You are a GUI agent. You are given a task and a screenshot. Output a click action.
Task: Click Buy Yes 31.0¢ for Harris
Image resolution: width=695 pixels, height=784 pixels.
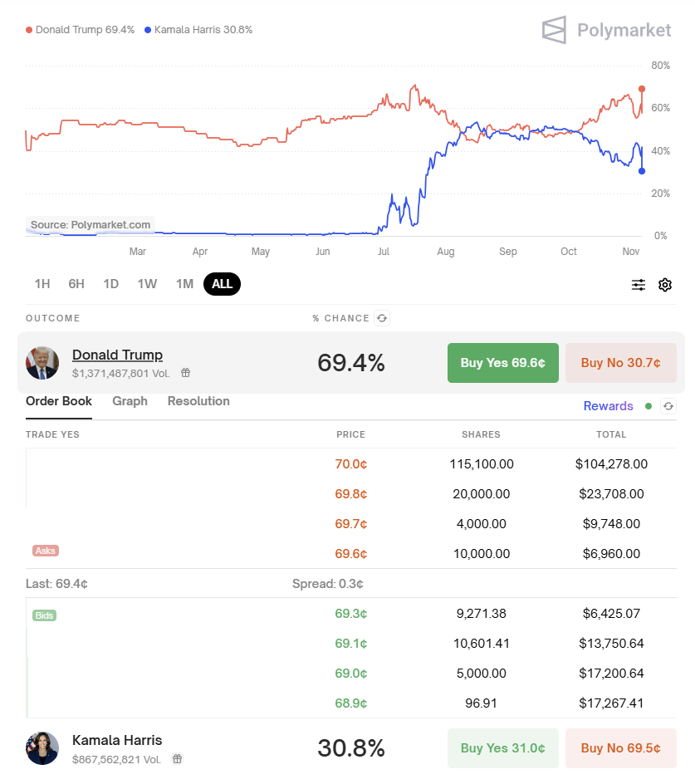pyautogui.click(x=503, y=748)
